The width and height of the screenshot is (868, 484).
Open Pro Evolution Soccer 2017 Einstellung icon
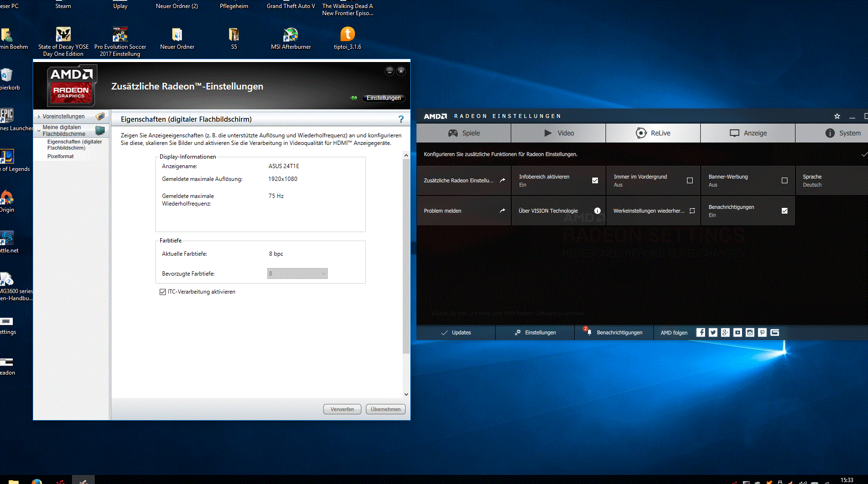(x=120, y=42)
